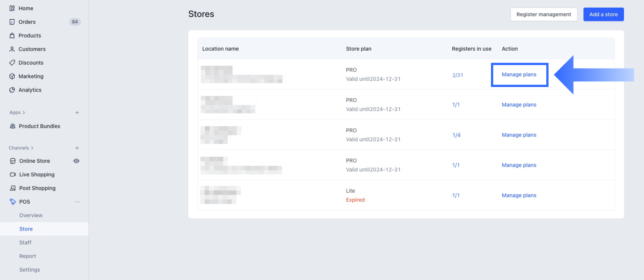Click the Analytics pie chart icon
Screen dimensions: 644x280
point(12,90)
